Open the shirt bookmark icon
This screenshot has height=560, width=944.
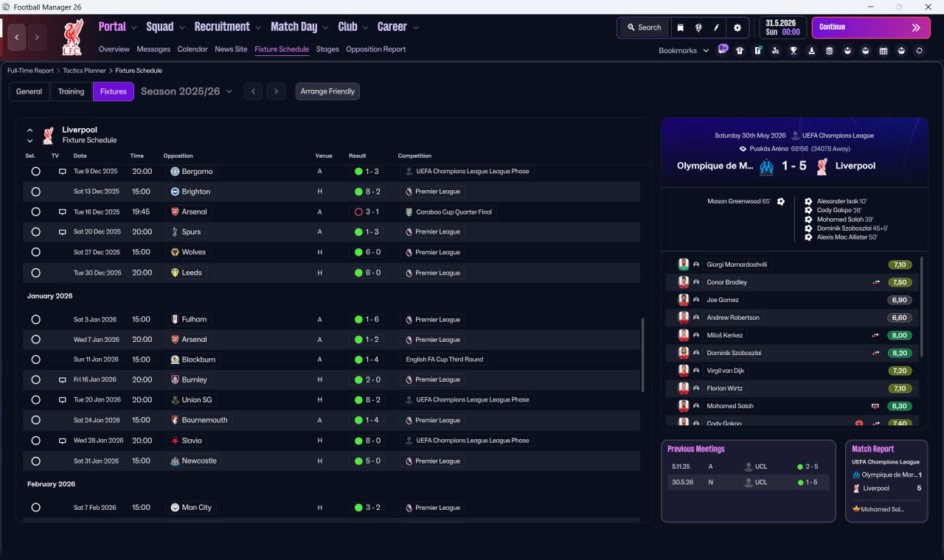click(x=740, y=51)
